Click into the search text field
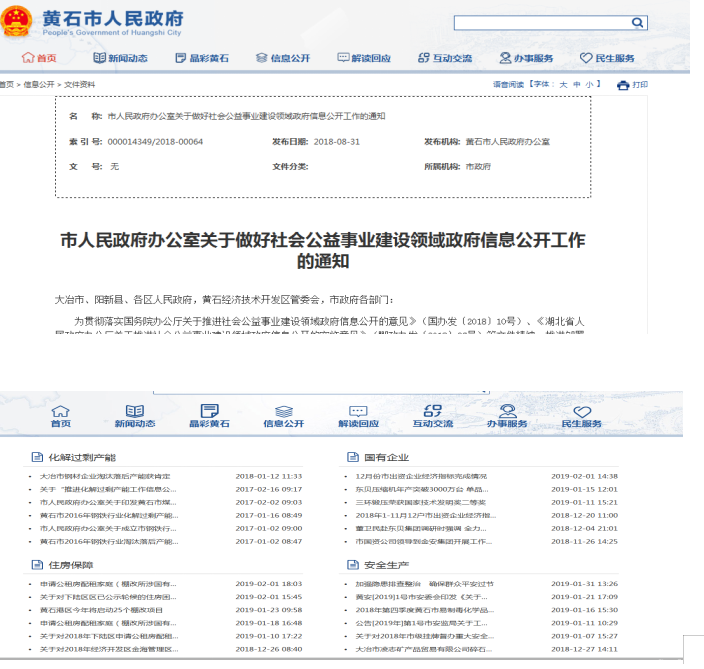The width and height of the screenshot is (704, 669). click(x=540, y=22)
